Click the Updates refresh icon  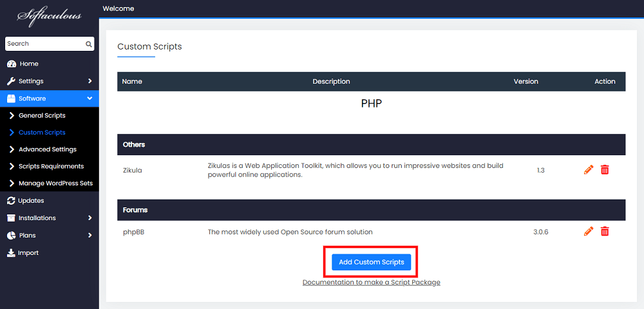coord(11,201)
